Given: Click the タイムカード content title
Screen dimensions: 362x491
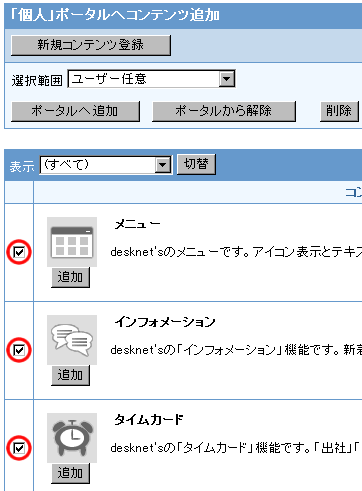Looking at the screenshot, I should [149, 420].
